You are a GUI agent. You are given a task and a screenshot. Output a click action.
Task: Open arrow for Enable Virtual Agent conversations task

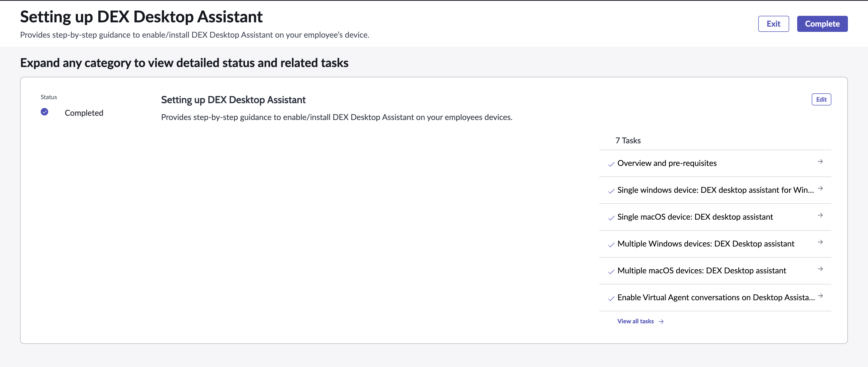pyautogui.click(x=820, y=296)
